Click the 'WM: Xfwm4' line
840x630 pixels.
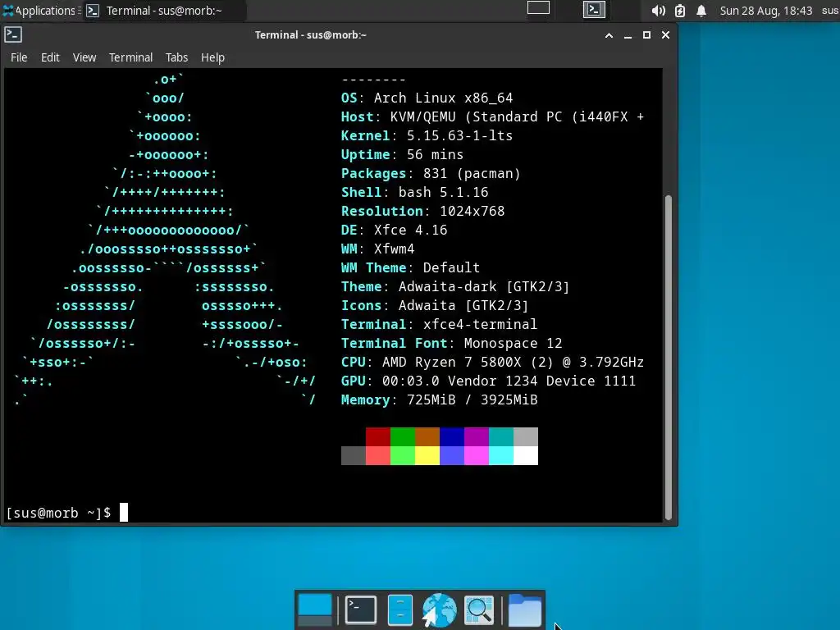(x=377, y=249)
